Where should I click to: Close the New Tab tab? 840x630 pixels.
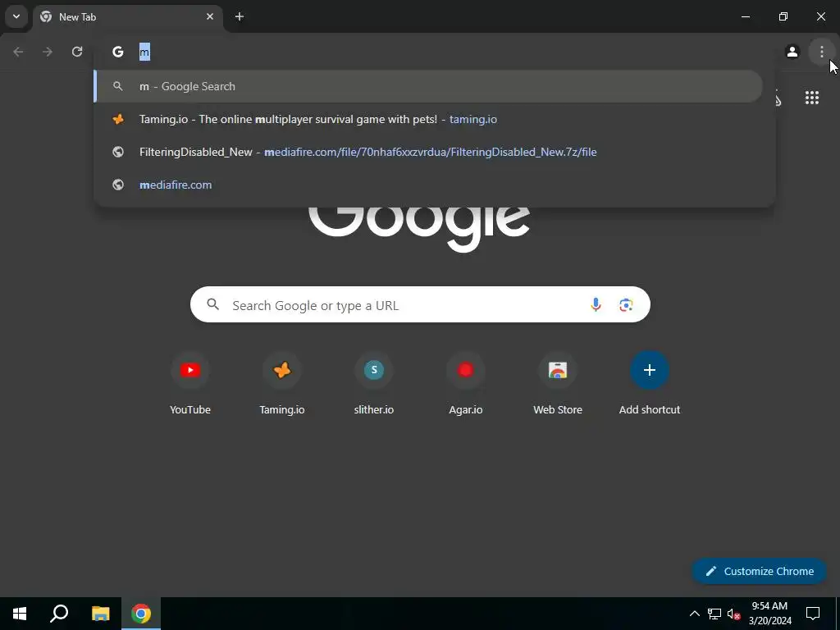click(210, 16)
